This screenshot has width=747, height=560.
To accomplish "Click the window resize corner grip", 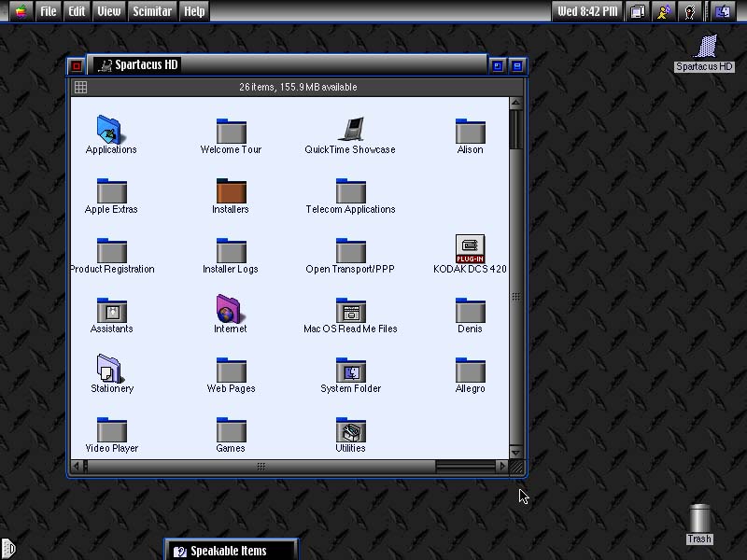I will [516, 467].
